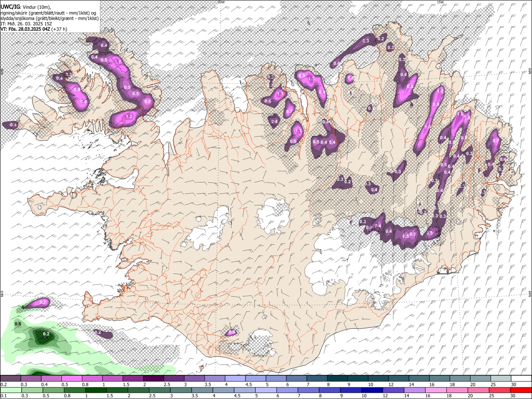Click the palest green rain swatch at 0.1

click(11, 390)
